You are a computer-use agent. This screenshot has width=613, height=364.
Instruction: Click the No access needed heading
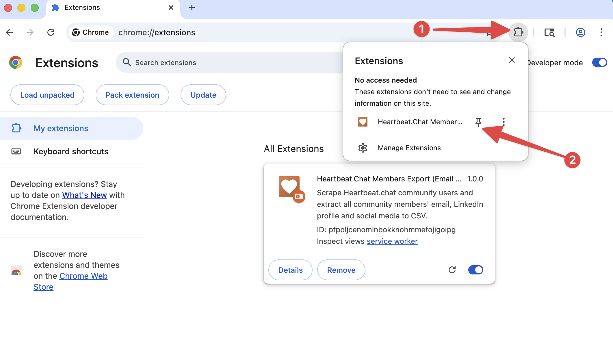coord(386,80)
